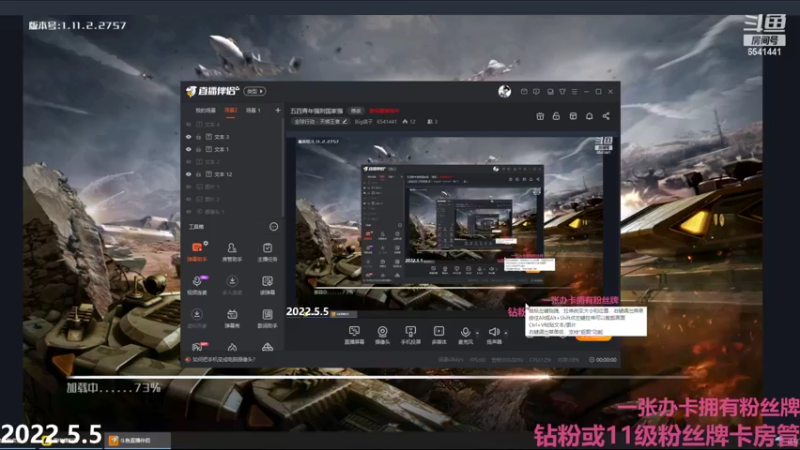This screenshot has height=450, width=800.
Task: Open notification bell above preview
Action: [x=589, y=116]
